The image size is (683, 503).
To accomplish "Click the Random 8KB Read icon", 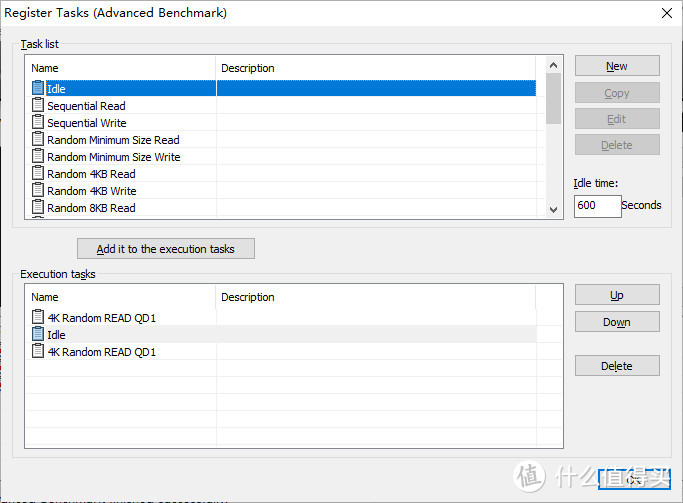I will pos(38,208).
